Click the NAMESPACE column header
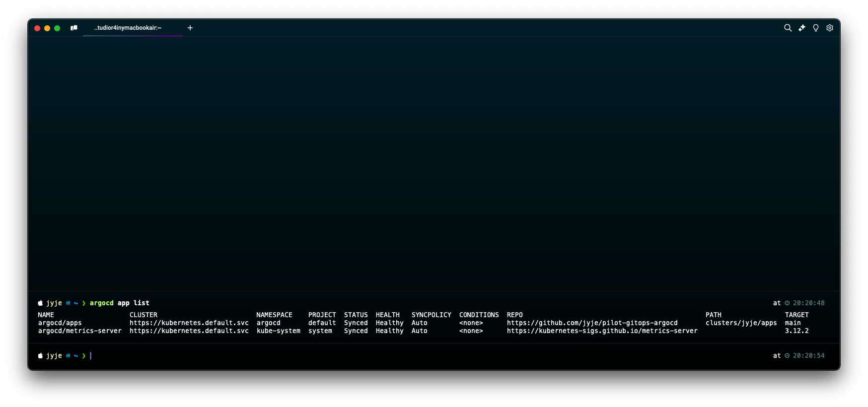868x407 pixels. [x=275, y=315]
